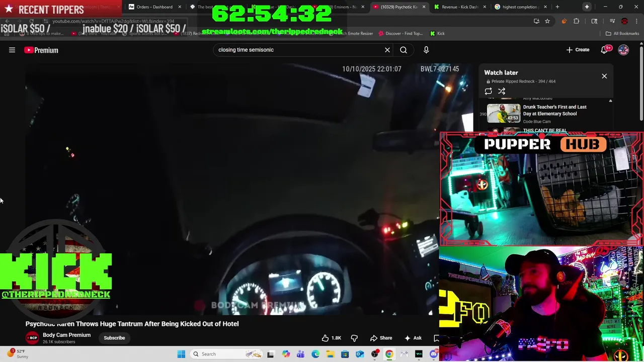Image resolution: width=644 pixels, height=362 pixels.
Task: Share the Psychotic Karen video
Action: [381, 338]
